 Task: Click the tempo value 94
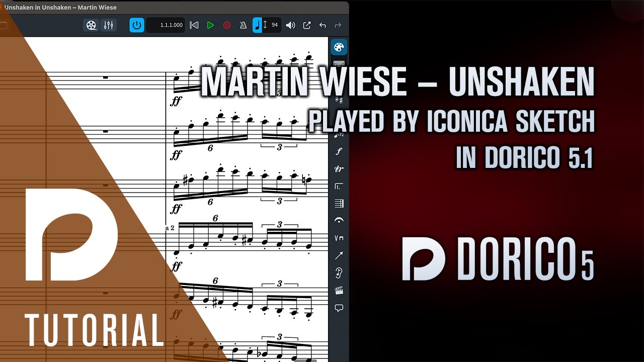pyautogui.click(x=275, y=25)
